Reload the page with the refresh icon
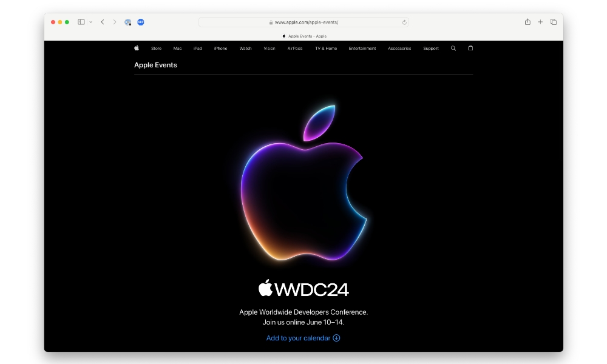The height and width of the screenshot is (364, 607). coord(404,22)
